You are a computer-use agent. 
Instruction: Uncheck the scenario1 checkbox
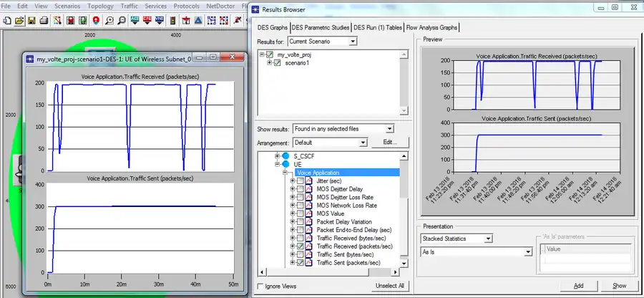[x=277, y=63]
